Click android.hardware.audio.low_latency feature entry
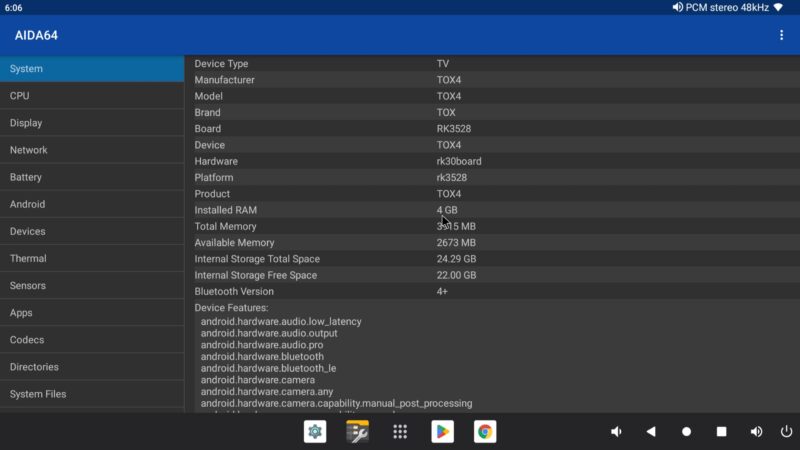Image resolution: width=800 pixels, height=450 pixels. (x=281, y=321)
